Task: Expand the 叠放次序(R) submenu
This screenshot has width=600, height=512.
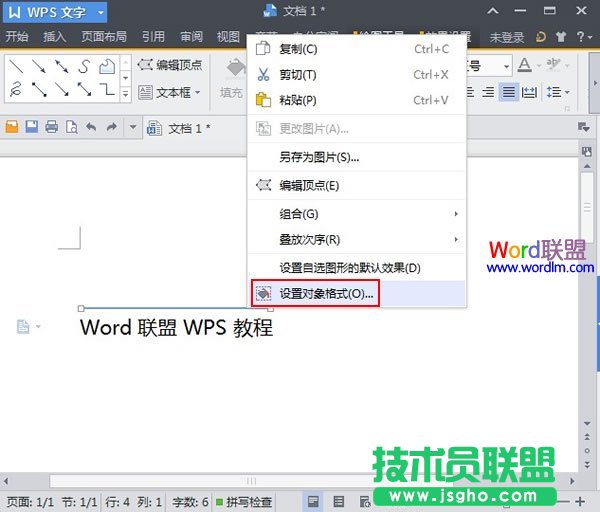Action: coord(456,240)
